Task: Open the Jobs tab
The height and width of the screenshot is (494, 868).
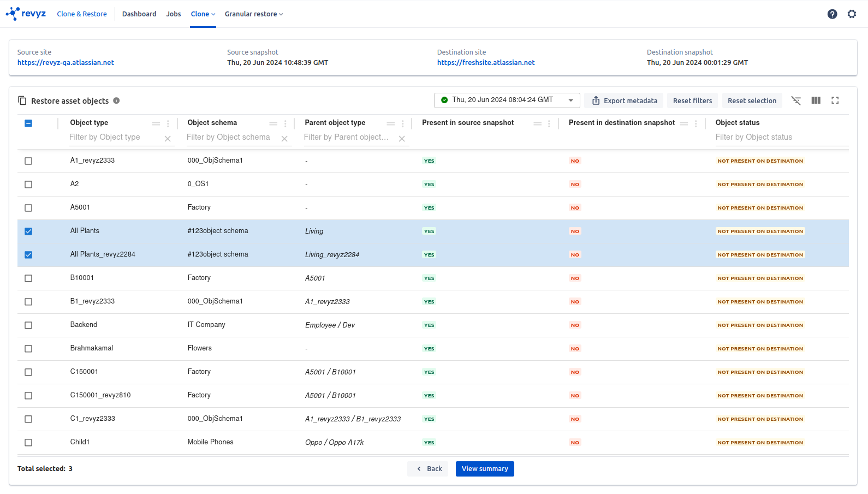Action: (x=174, y=14)
